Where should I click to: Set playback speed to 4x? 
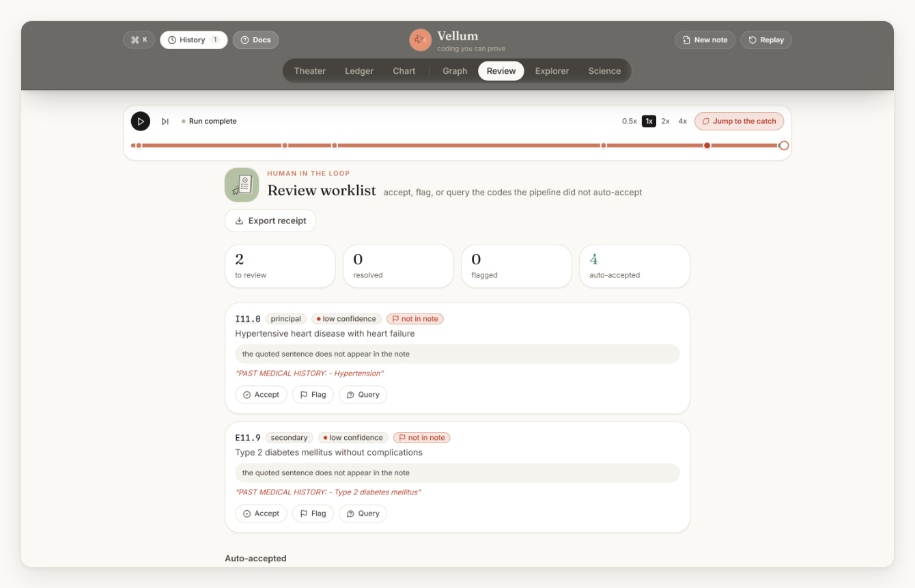click(x=683, y=122)
